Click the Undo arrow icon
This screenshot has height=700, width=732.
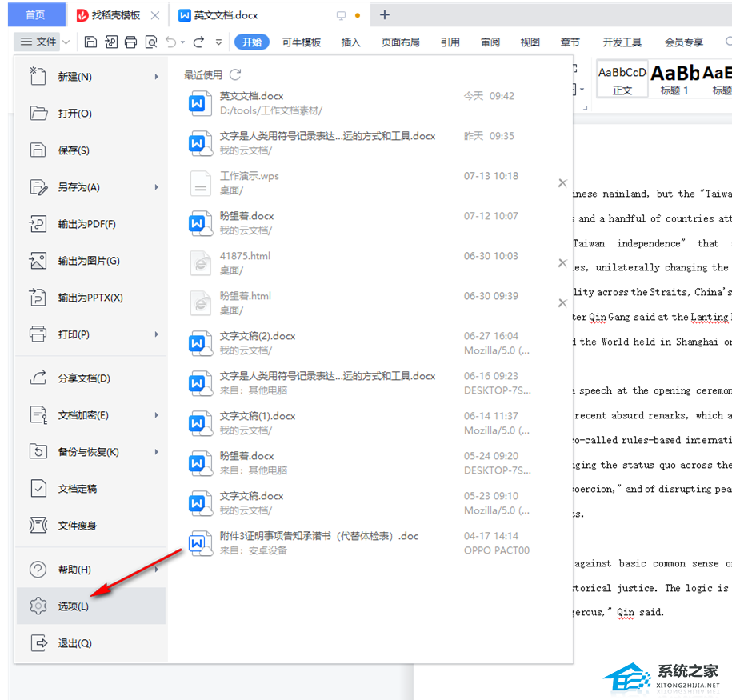point(171,42)
